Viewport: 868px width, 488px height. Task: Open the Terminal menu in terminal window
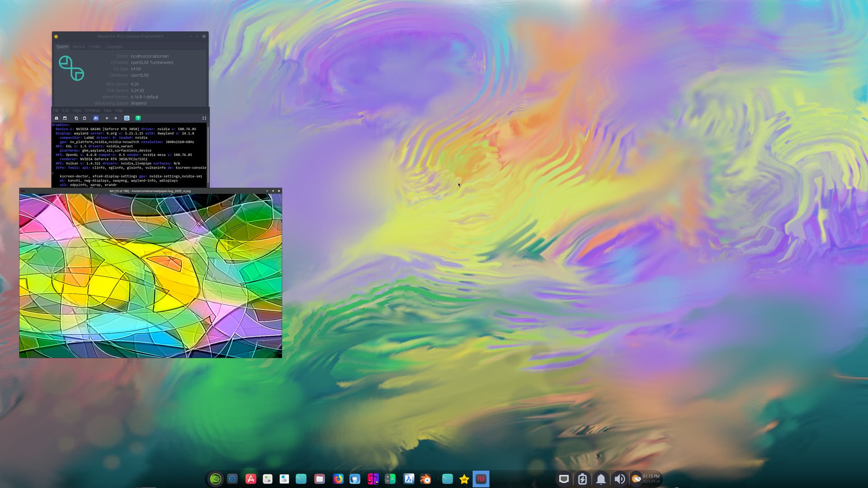(92, 110)
